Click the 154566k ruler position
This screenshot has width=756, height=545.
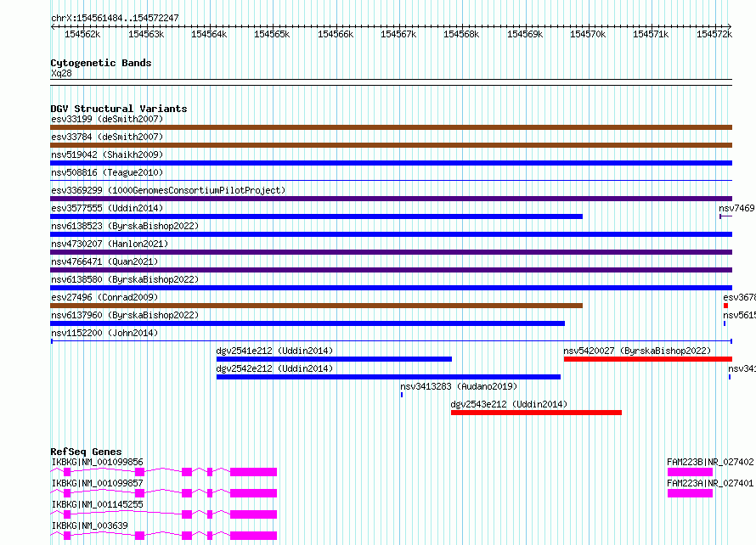coord(336,34)
